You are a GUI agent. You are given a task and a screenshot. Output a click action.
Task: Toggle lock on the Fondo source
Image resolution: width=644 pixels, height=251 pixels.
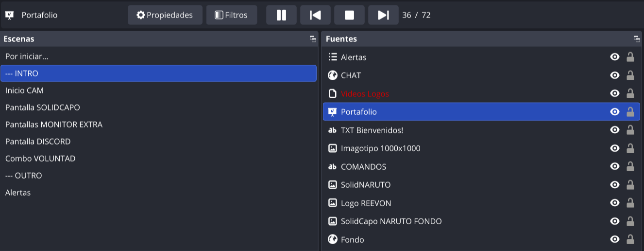[630, 239]
